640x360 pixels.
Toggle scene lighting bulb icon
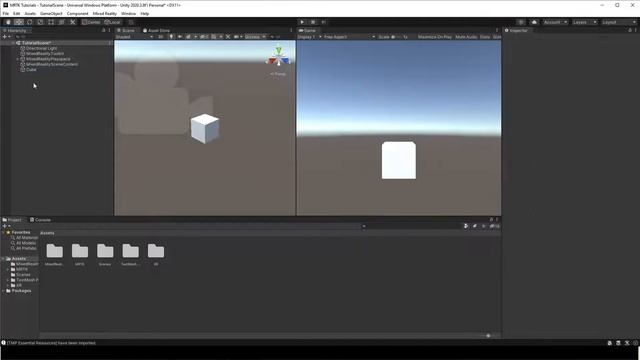point(171,37)
